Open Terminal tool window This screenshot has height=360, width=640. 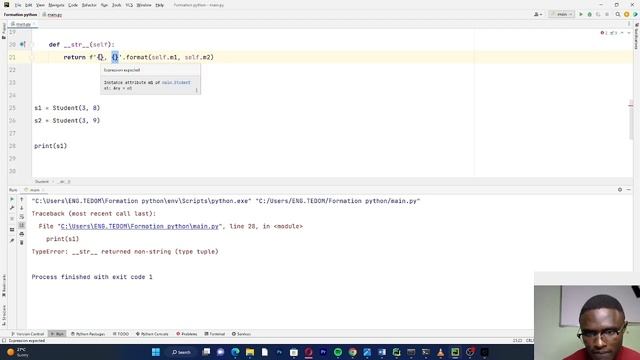coord(215,334)
